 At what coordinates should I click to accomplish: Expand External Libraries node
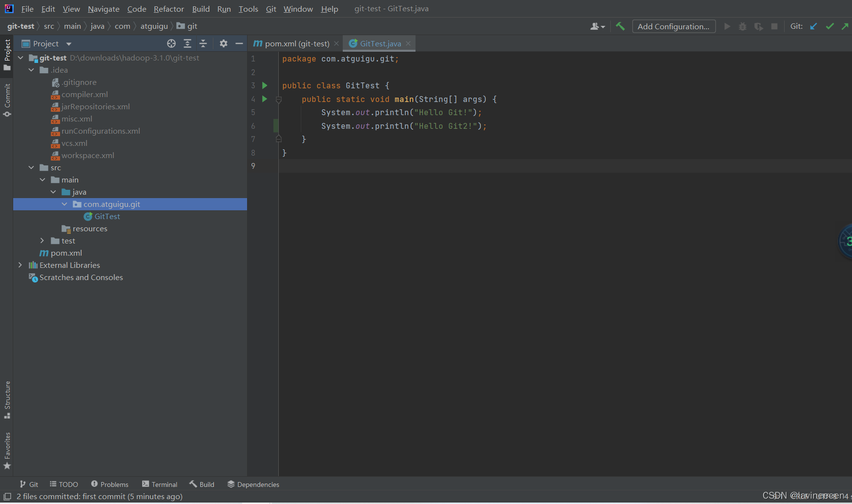pos(20,265)
